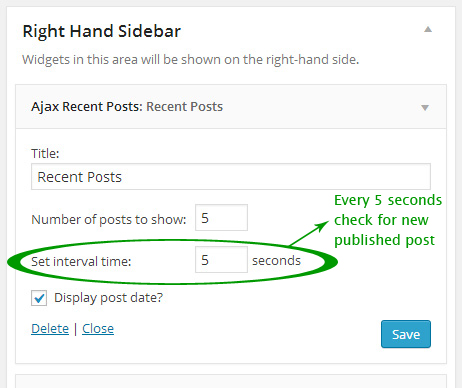Select the next widget box below Save

231,381
